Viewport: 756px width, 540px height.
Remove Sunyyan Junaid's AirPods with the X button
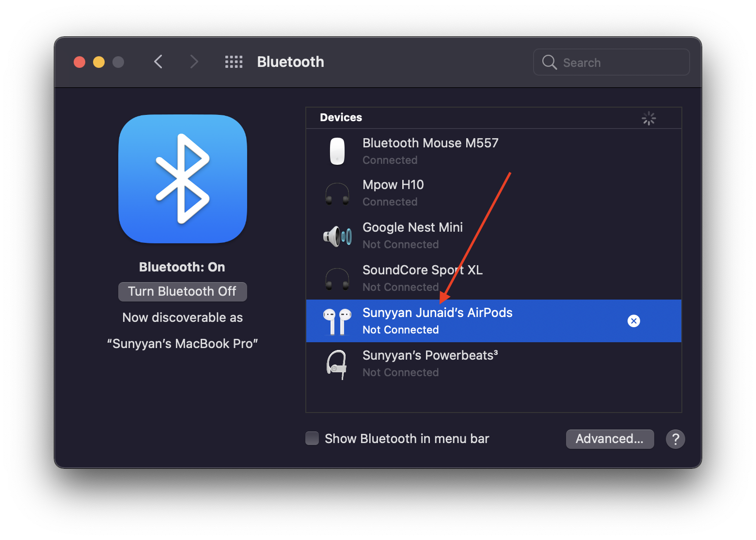point(634,321)
